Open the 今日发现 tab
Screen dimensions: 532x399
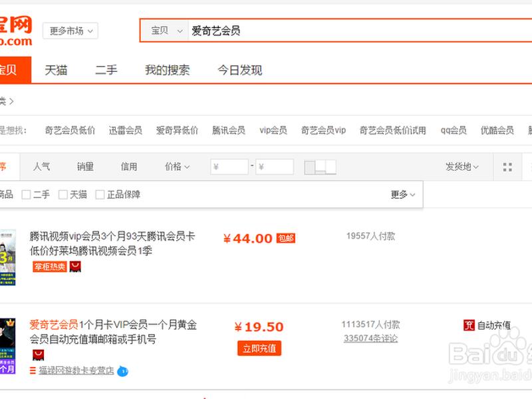(x=240, y=70)
